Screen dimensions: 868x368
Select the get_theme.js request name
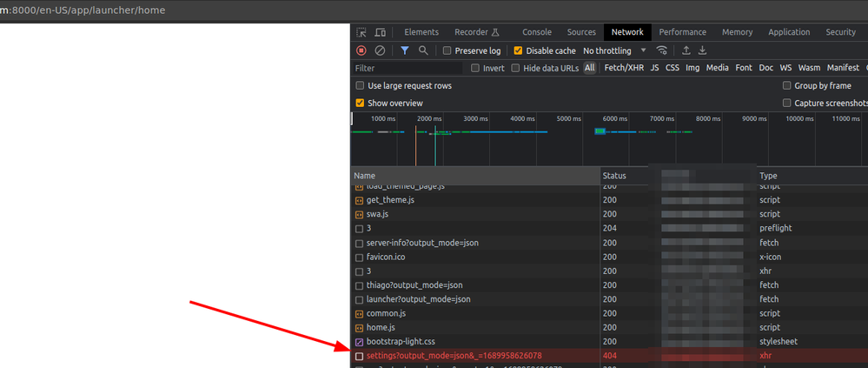pyautogui.click(x=390, y=200)
